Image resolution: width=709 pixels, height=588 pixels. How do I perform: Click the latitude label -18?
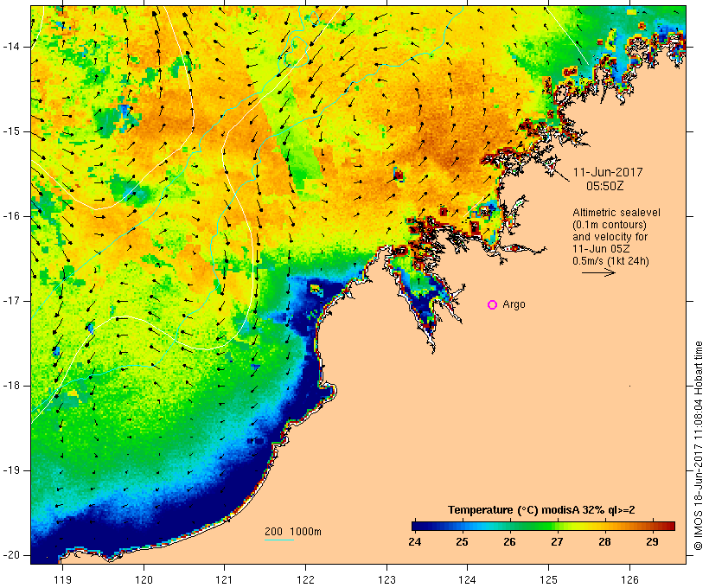tap(11, 386)
